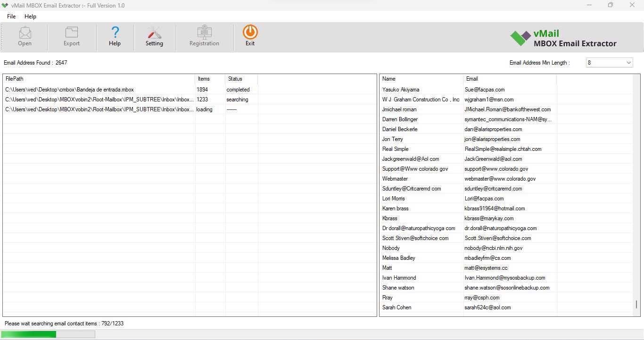Click the 'searching' status cell
Viewport: 644px width, 340px height.
237,100
